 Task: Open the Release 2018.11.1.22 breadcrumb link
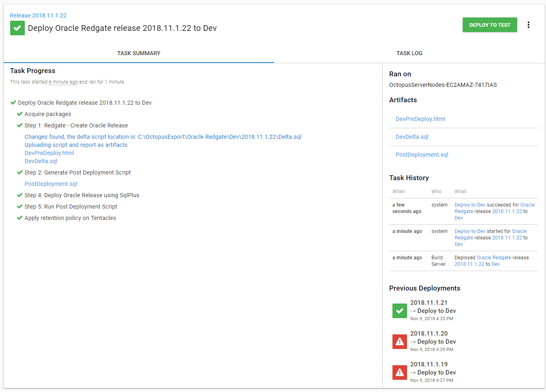click(x=38, y=15)
